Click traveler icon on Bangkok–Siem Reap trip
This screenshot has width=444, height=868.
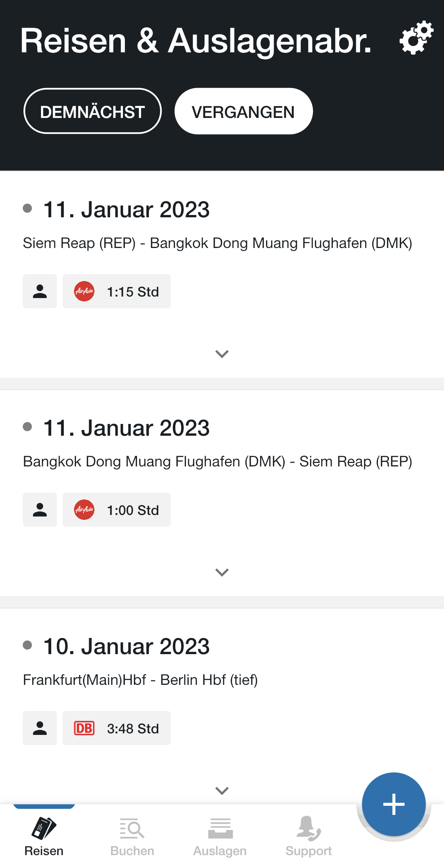(40, 510)
